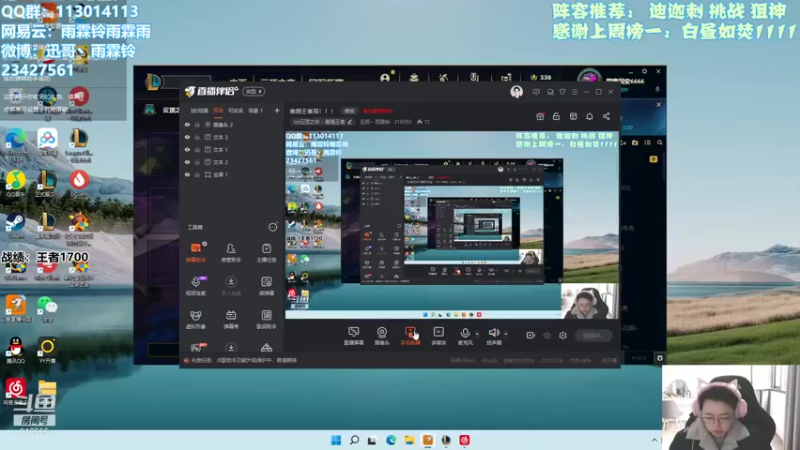The width and height of the screenshot is (800, 450).
Task: Expand the speaker dropdown arrow
Action: pyautogui.click(x=506, y=334)
